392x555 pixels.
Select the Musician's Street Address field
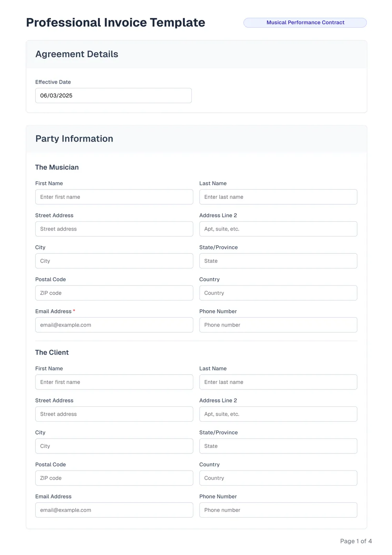point(114,229)
